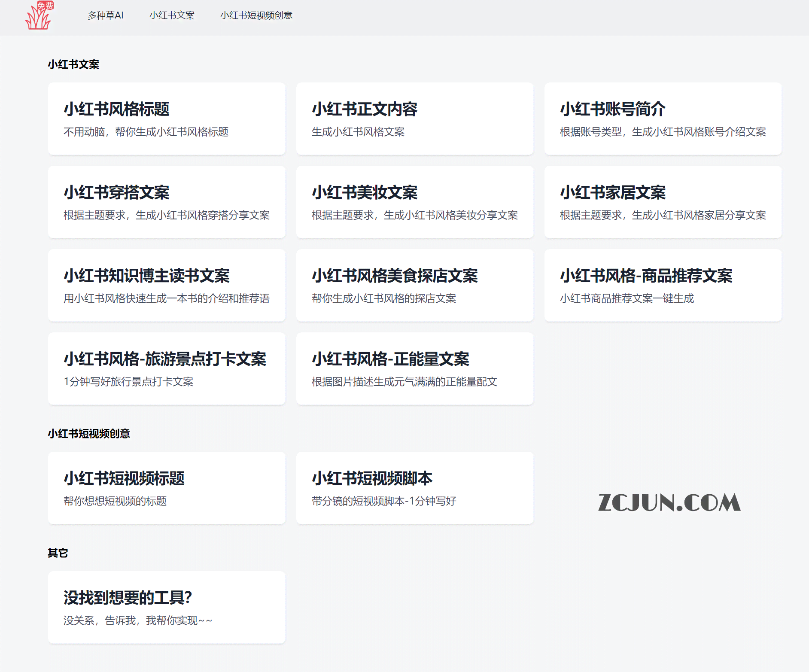Open 小红书风格-商品推荐文案 tool
Screen dimensions: 809x672
663,285
